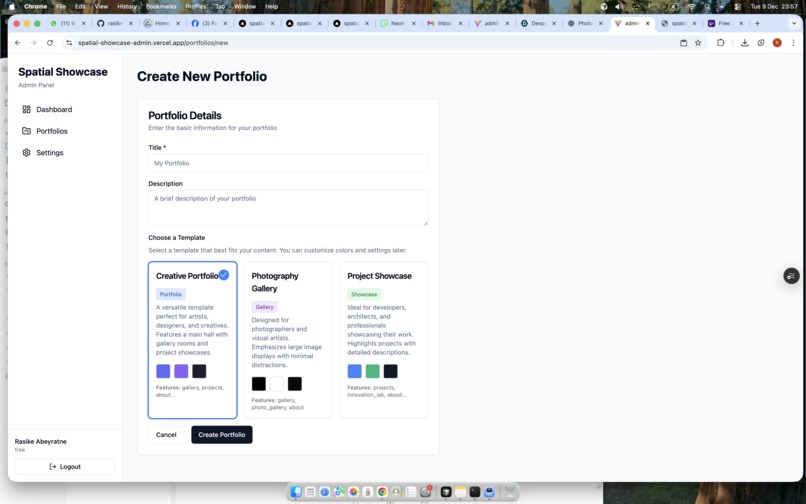Switch to the WhatsApp tab
Viewport: 806px width, 504px height.
pos(68,23)
